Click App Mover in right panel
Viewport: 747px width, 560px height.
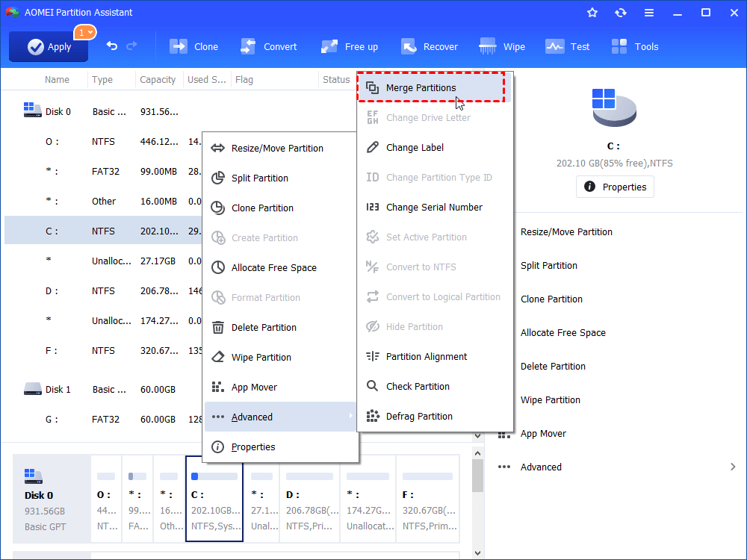click(x=543, y=434)
